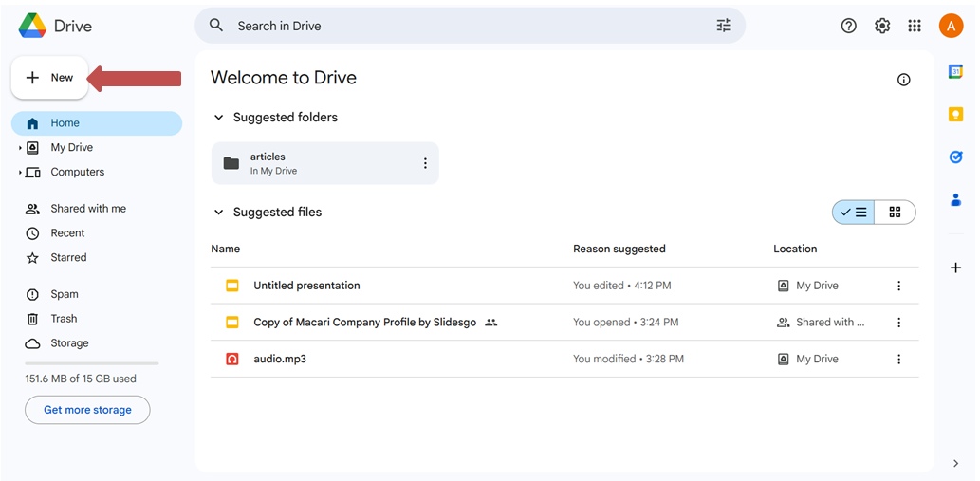Image resolution: width=980 pixels, height=481 pixels.
Task: Switch to grid layout view
Action: coord(895,213)
